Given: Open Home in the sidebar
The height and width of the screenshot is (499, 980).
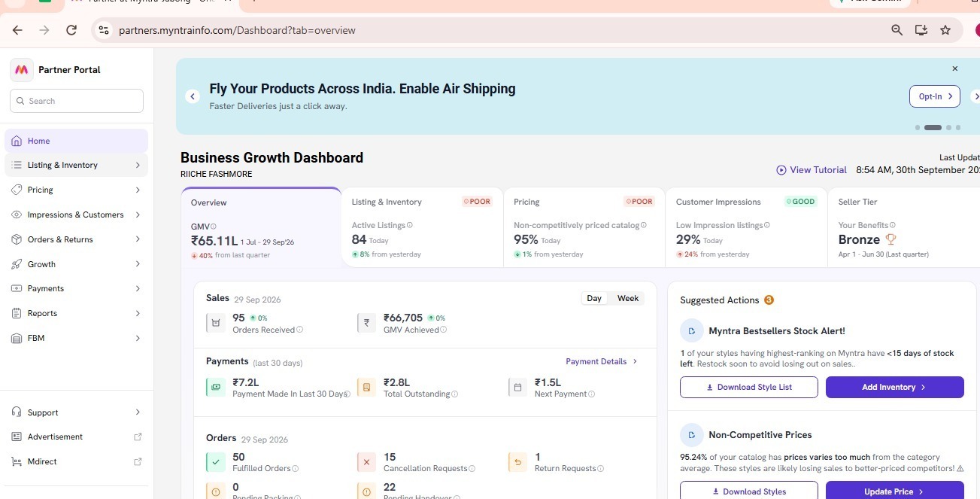Looking at the screenshot, I should tap(76, 141).
